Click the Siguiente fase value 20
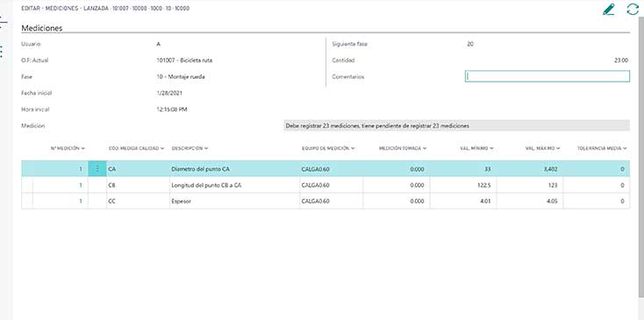The height and width of the screenshot is (320, 644). click(470, 44)
